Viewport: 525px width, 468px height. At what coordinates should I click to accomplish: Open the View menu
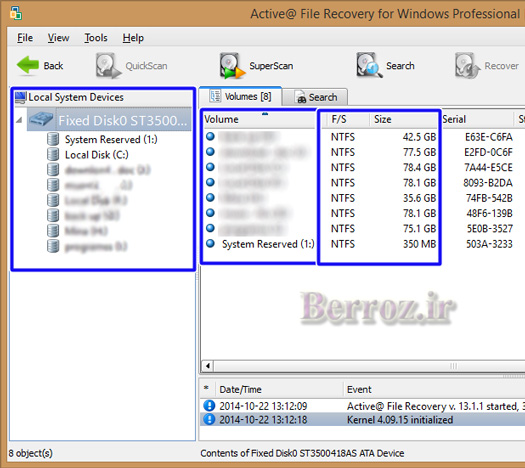tap(58, 38)
